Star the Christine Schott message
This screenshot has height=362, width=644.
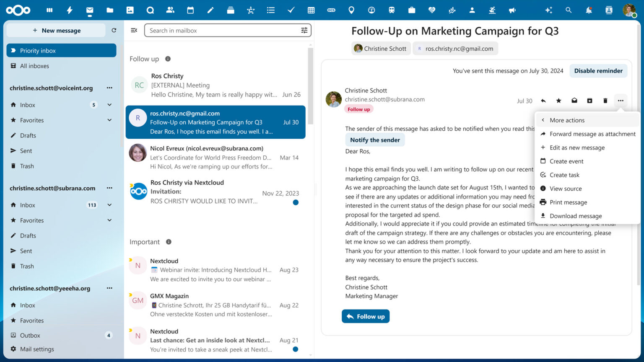coord(558,101)
